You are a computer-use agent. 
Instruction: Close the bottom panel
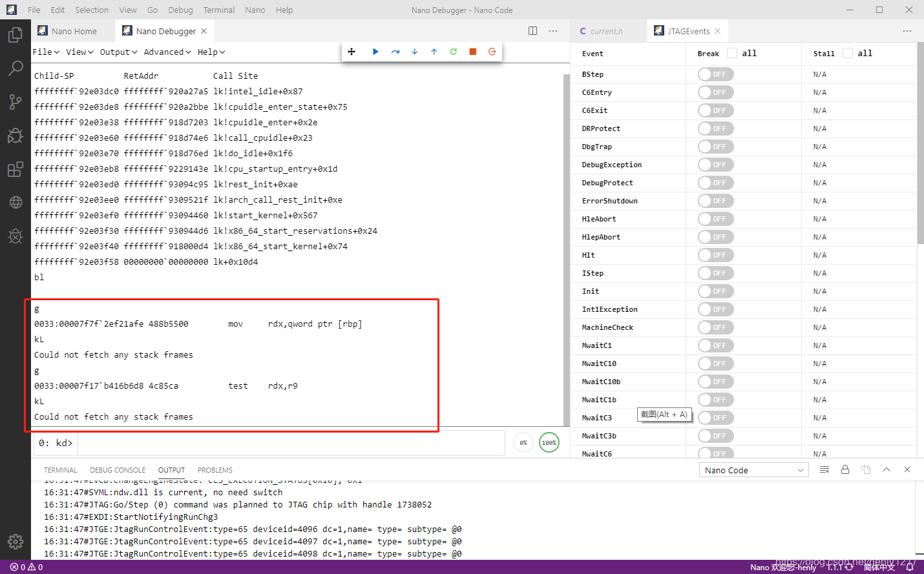[x=907, y=469]
